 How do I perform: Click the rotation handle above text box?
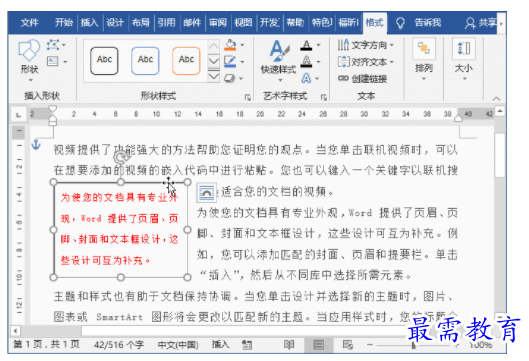click(x=121, y=158)
